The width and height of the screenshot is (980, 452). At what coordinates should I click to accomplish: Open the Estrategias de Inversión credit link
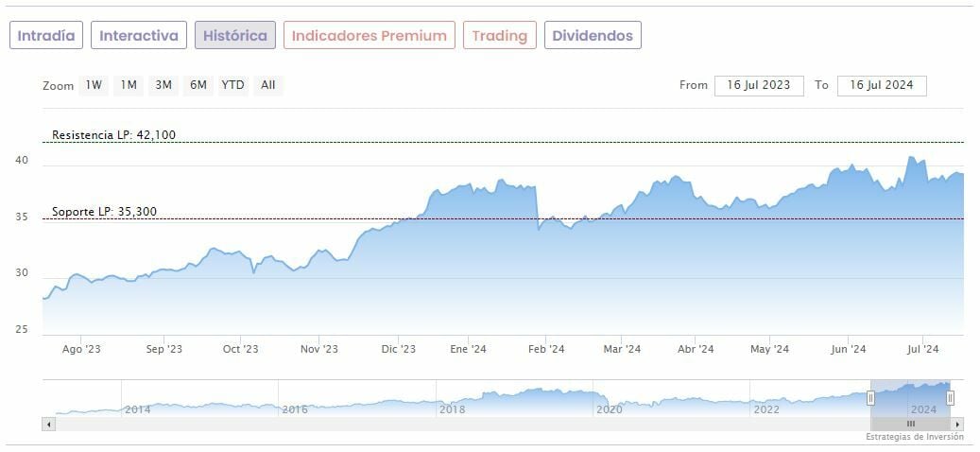click(914, 437)
